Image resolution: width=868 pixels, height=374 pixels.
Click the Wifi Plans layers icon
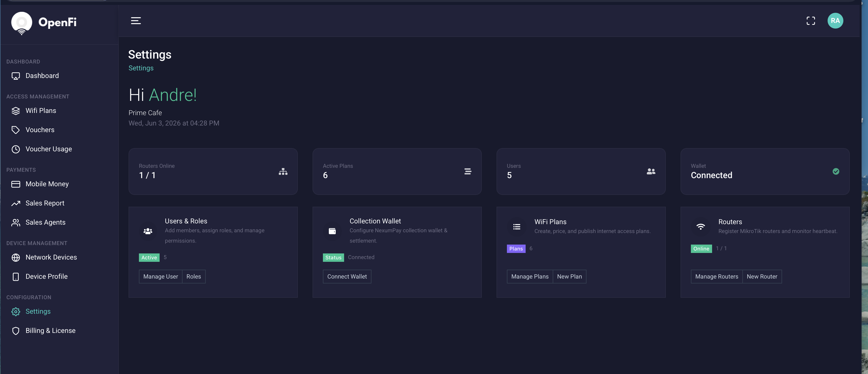pyautogui.click(x=16, y=111)
